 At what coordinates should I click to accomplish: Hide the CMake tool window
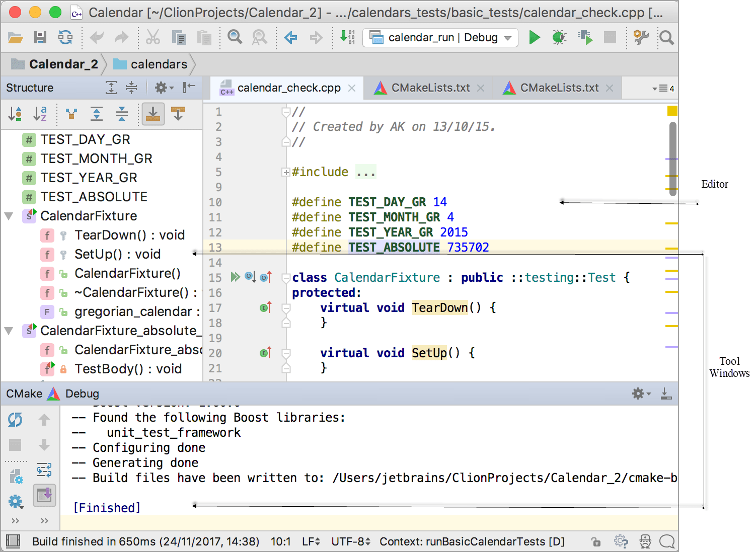pyautogui.click(x=666, y=393)
